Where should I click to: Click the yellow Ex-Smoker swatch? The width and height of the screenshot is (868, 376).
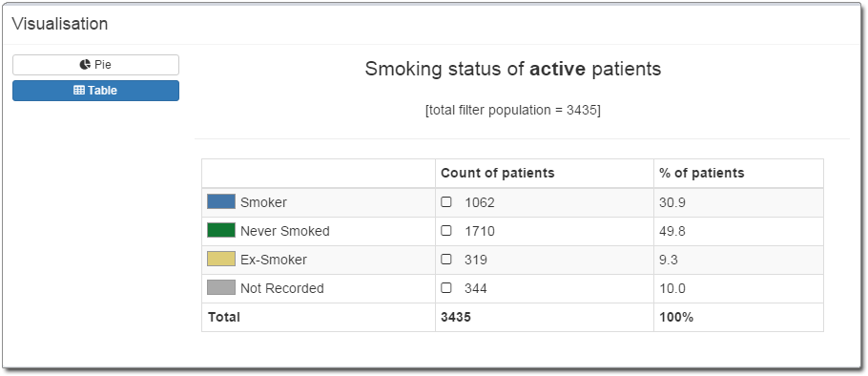(221, 260)
